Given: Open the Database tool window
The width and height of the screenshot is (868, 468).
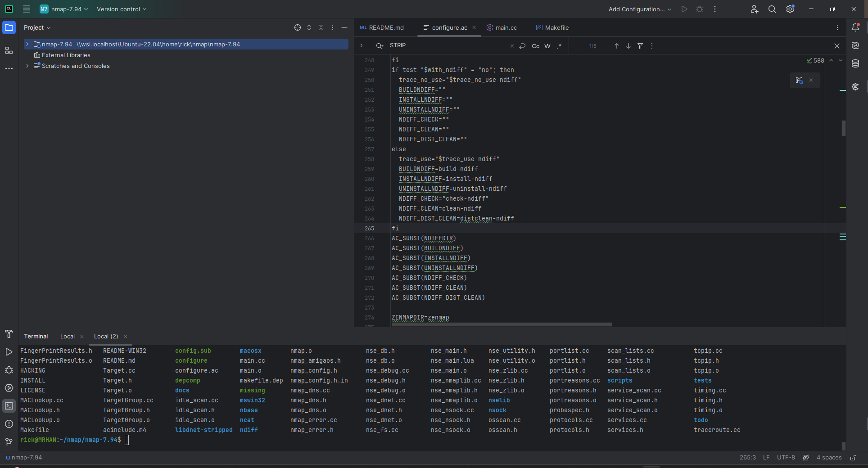Looking at the screenshot, I should click(x=855, y=64).
